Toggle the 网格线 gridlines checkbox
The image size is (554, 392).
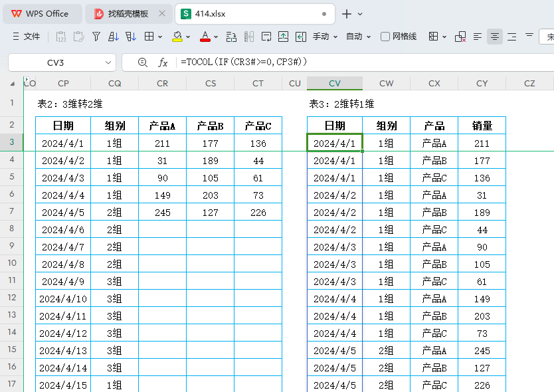(x=385, y=37)
